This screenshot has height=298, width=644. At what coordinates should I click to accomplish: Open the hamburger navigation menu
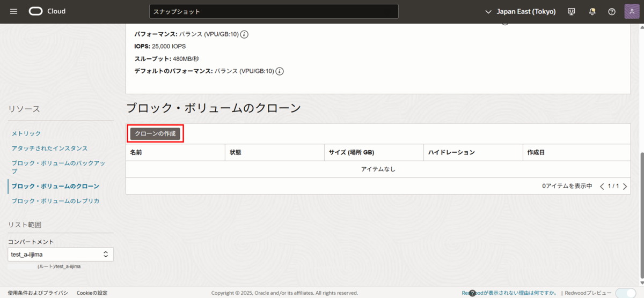pyautogui.click(x=14, y=11)
